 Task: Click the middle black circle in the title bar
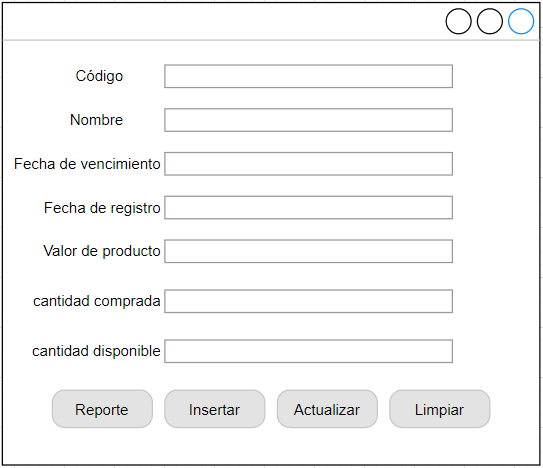click(x=489, y=21)
